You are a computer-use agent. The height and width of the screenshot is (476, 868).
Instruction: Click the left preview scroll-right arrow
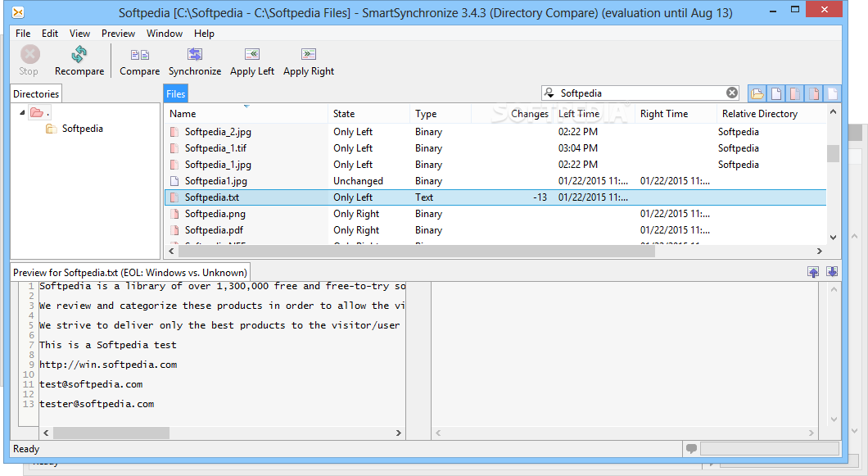tap(399, 433)
